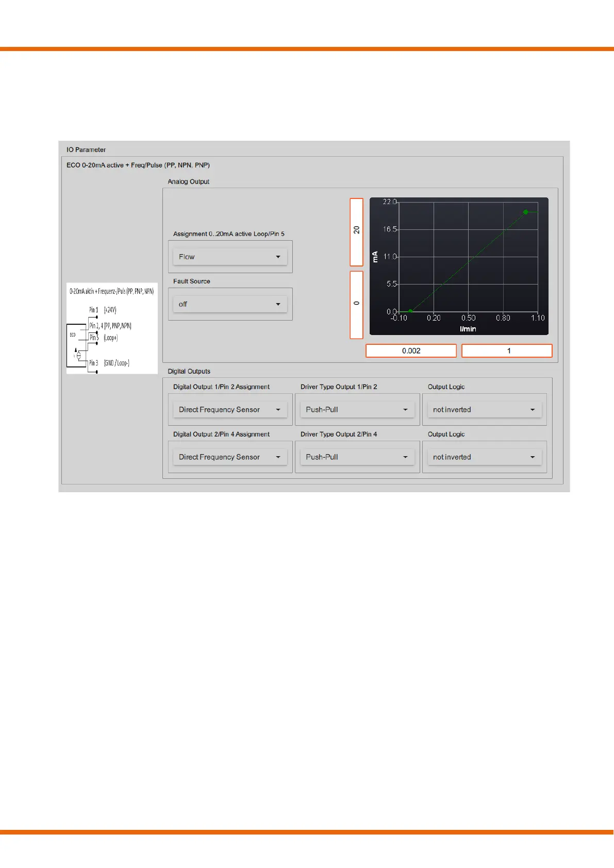Screen dimensions: 614x868
Task: Open Output Logic dropdown for Output 1
Action: [485, 410]
